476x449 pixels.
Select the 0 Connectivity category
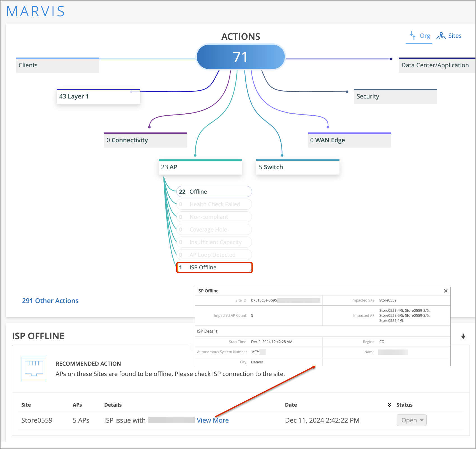145,140
